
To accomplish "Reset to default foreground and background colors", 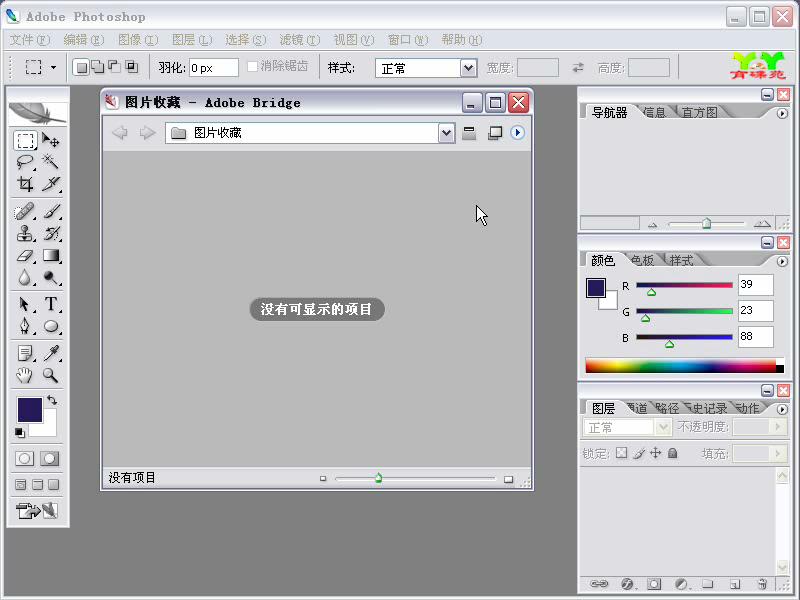I will tap(19, 433).
